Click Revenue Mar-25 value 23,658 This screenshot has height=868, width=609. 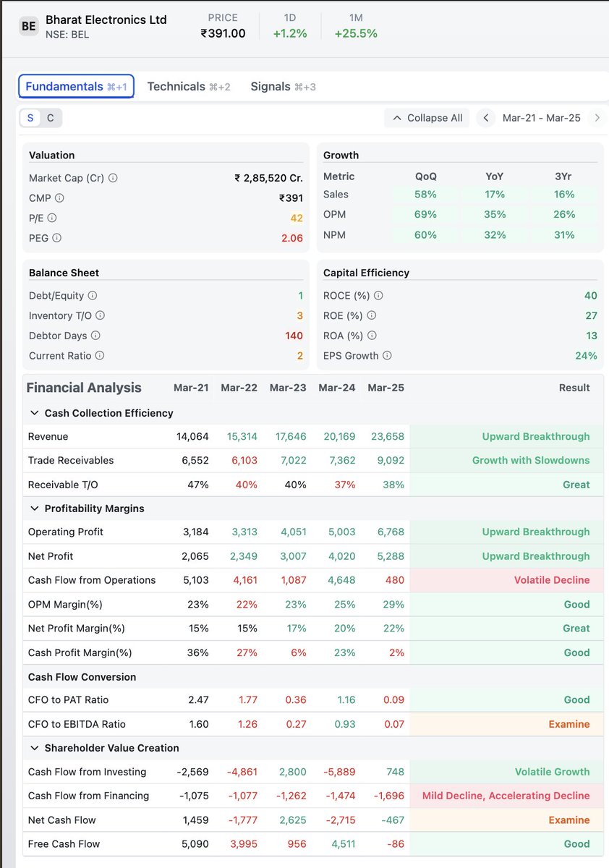coord(386,437)
